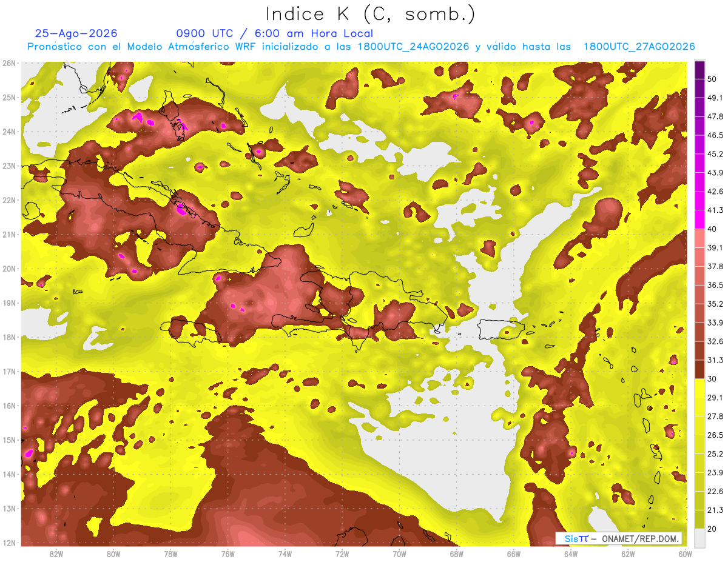Click the "74W" longitude axis label
Screen dimensions: 728x562
(285, 554)
